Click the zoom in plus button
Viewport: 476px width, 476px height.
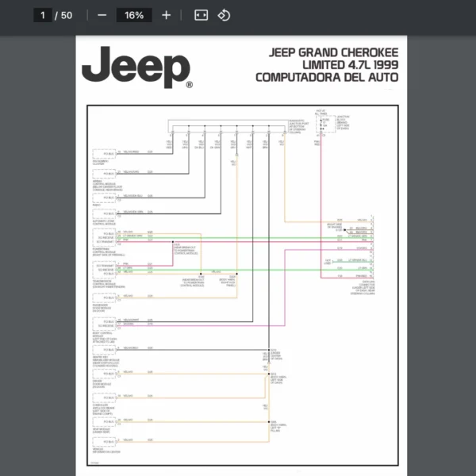coord(166,15)
